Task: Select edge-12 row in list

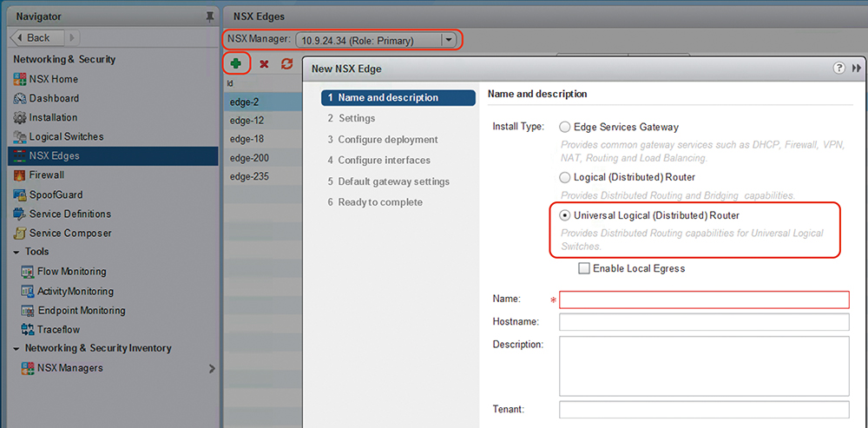Action: click(x=263, y=121)
